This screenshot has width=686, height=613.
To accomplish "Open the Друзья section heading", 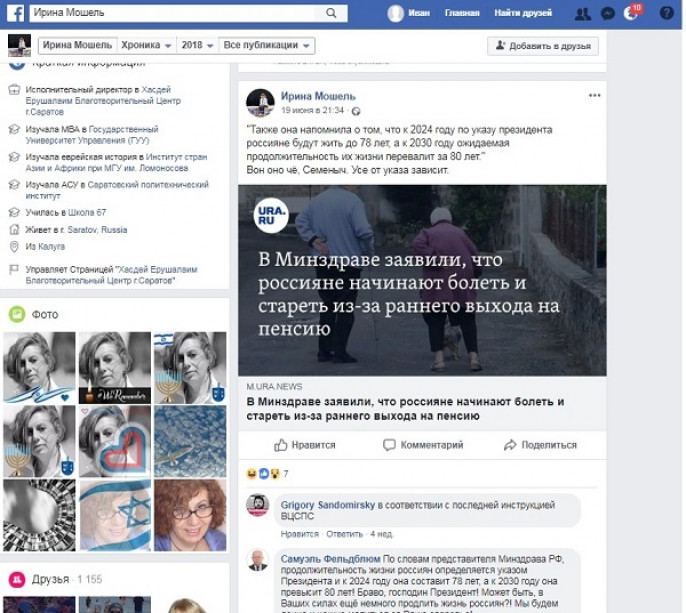I will pyautogui.click(x=50, y=579).
